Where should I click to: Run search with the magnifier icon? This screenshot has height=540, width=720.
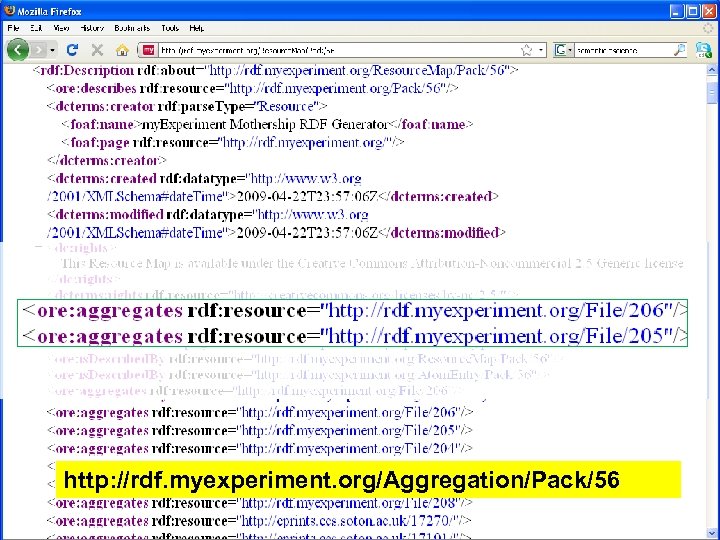point(679,50)
